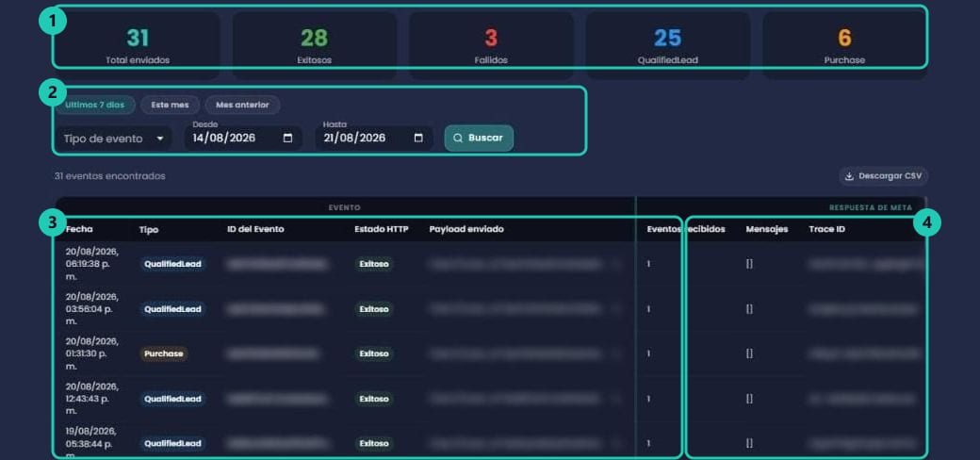Click the Hasta date field 21/08/2026
The width and height of the screenshot is (980, 460).
tap(374, 139)
